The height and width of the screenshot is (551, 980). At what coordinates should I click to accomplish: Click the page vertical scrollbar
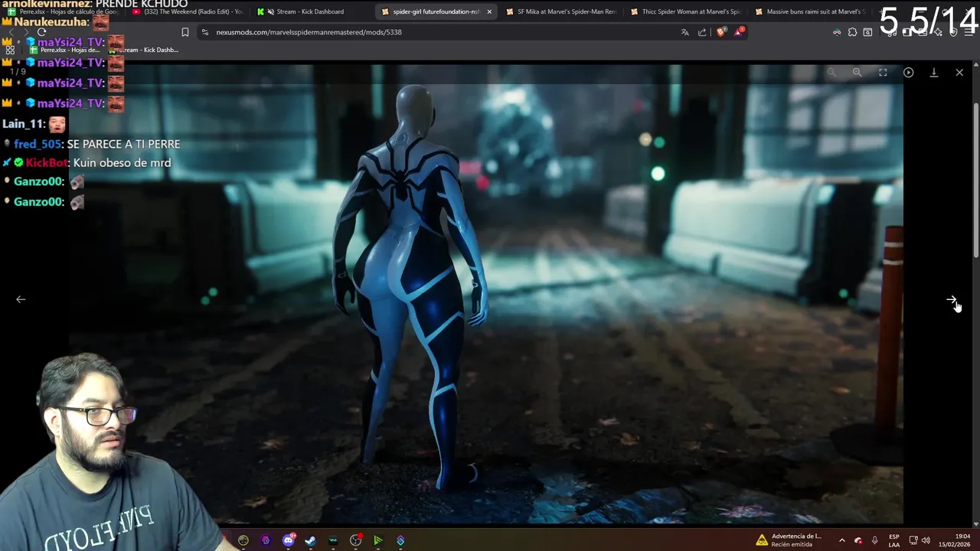coord(975,180)
